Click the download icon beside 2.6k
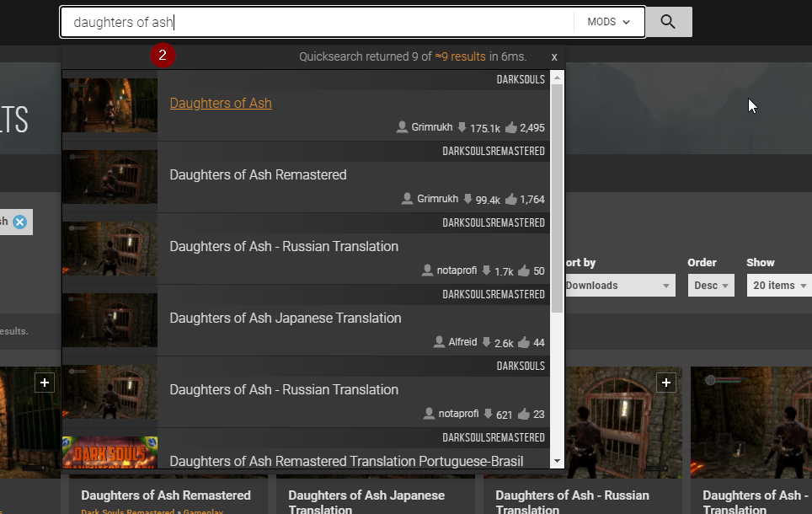812x514 pixels. coord(486,342)
